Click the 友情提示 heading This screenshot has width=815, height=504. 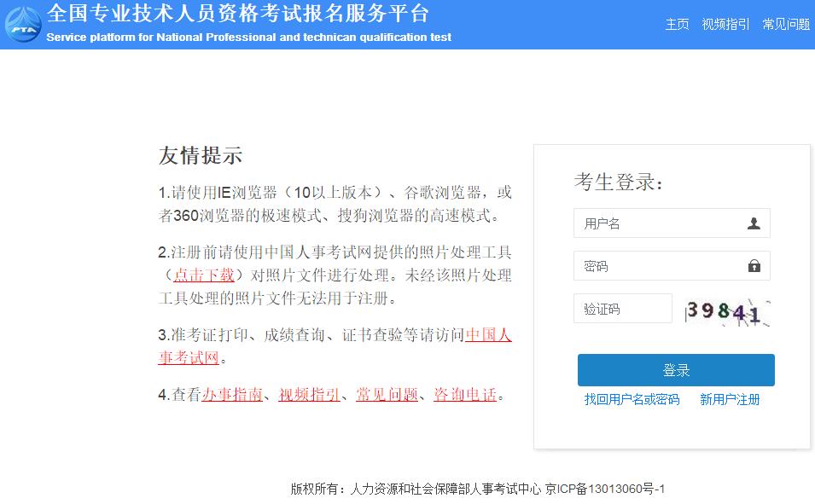200,155
